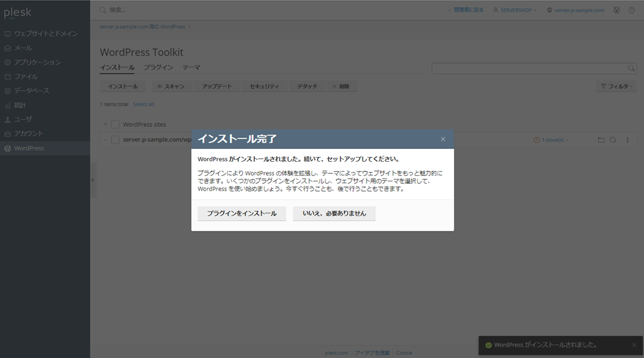Click the WordPress icon in the sidebar
Image resolution: width=644 pixels, height=358 pixels.
point(8,148)
